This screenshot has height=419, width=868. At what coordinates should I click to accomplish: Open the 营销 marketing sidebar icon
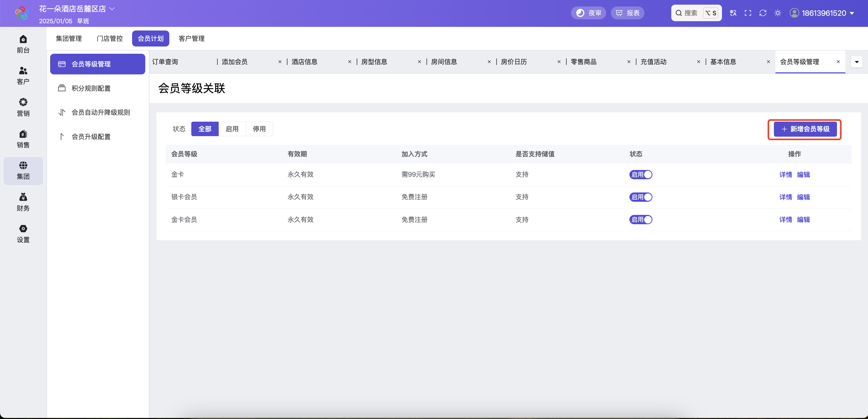point(23,107)
